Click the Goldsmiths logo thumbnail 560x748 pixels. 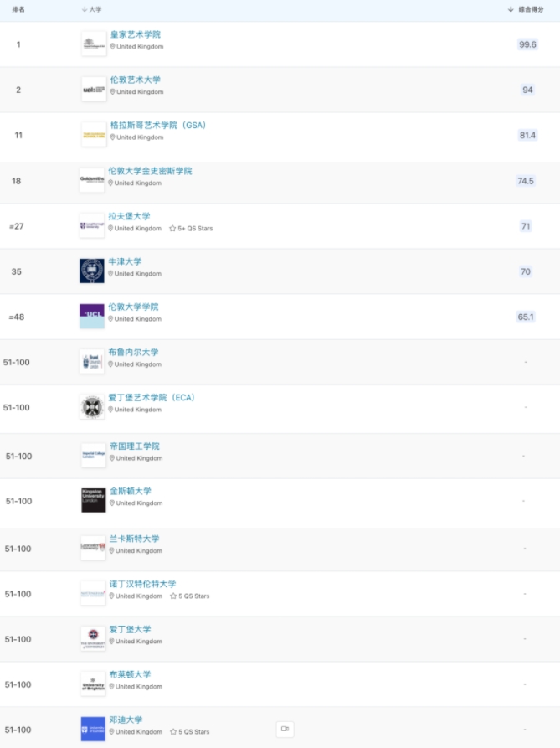[x=92, y=180]
